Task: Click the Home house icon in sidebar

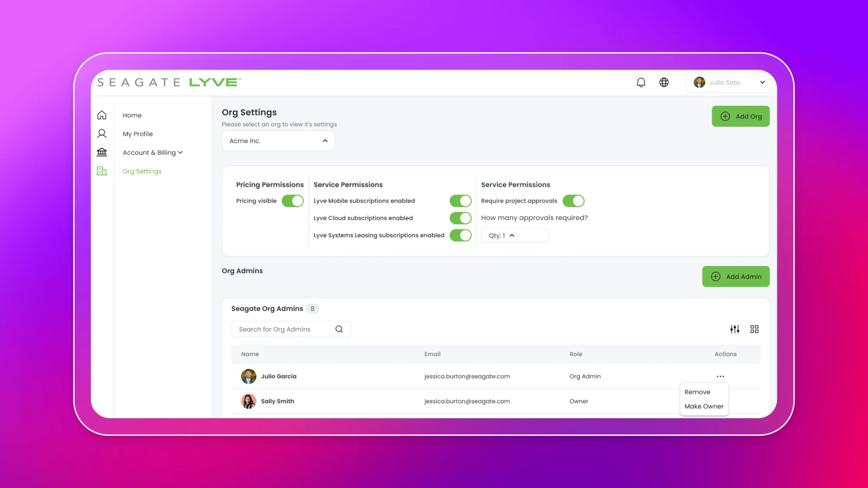Action: pyautogui.click(x=102, y=115)
